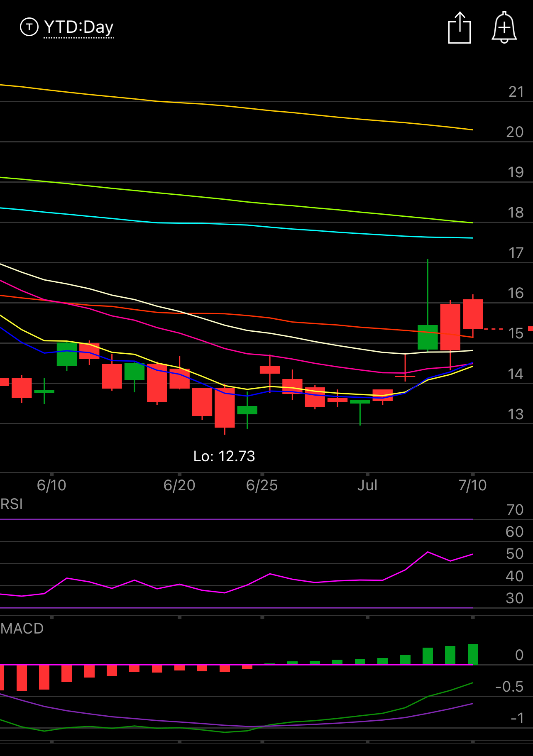Tap the RSI 60 level label

[515, 532]
